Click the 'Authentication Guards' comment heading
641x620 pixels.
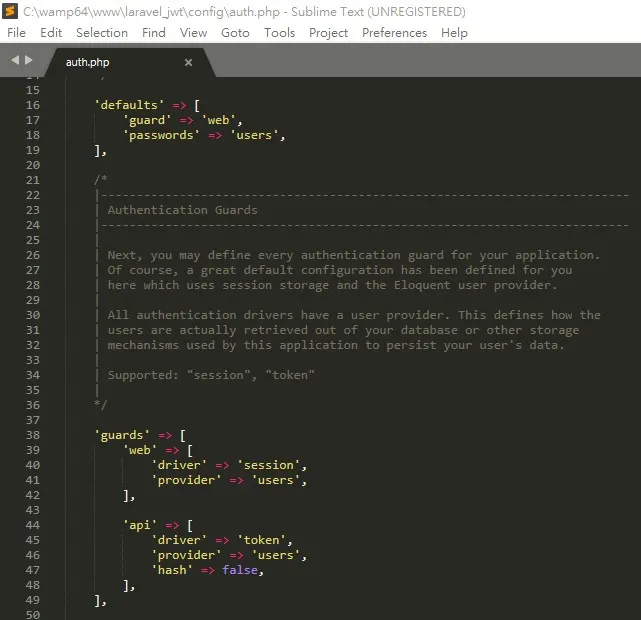pyautogui.click(x=182, y=210)
